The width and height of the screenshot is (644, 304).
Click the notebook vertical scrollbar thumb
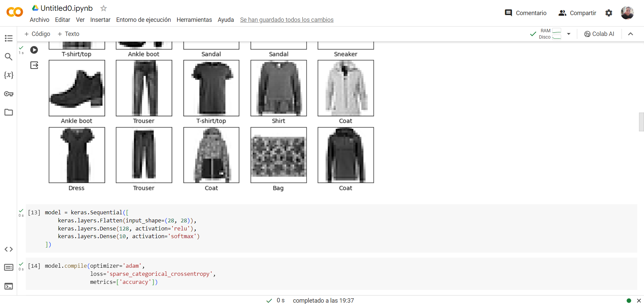(x=641, y=122)
